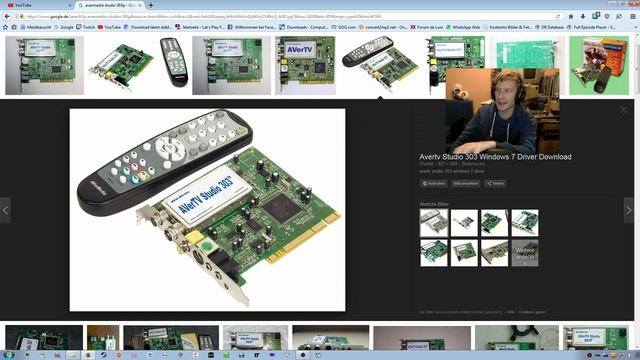Open the browser hamburger menu
The height and width of the screenshot is (360, 640).
[633, 16]
